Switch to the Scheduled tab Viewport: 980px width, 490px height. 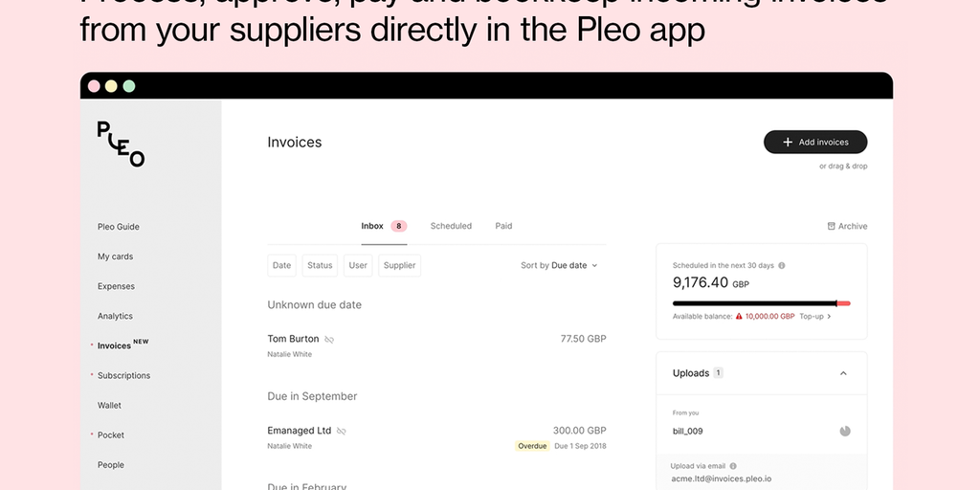point(451,226)
